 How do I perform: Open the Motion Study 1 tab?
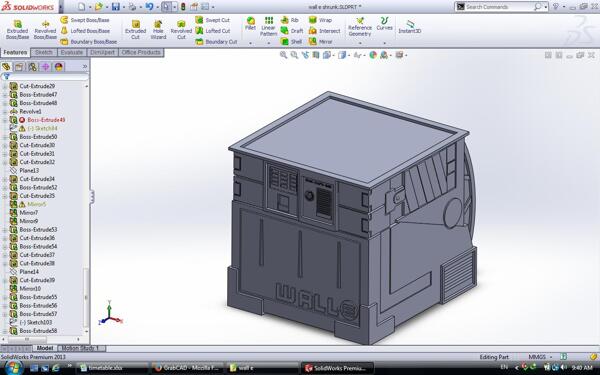pyautogui.click(x=81, y=348)
